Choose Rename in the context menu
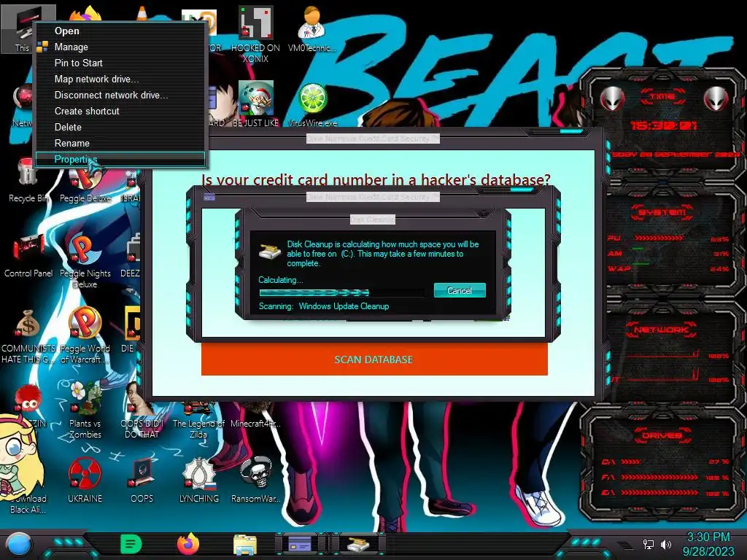Screen dimensions: 747x560 coord(121,144)
